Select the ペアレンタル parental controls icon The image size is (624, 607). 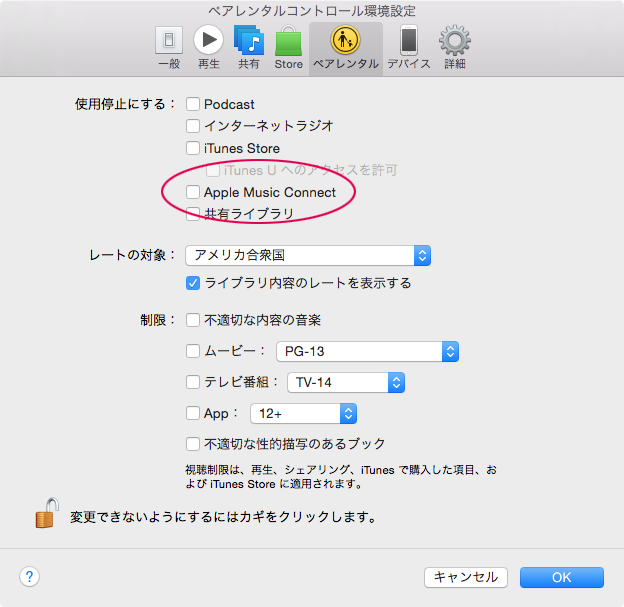tap(345, 47)
